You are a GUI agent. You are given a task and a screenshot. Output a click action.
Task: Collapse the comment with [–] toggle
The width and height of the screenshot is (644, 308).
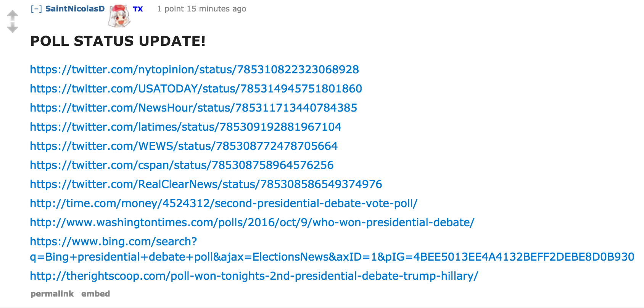pyautogui.click(x=36, y=9)
